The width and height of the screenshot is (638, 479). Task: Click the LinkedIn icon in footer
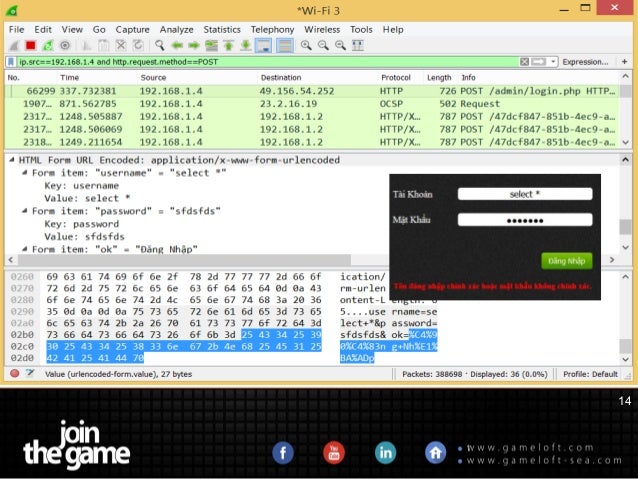[x=385, y=453]
